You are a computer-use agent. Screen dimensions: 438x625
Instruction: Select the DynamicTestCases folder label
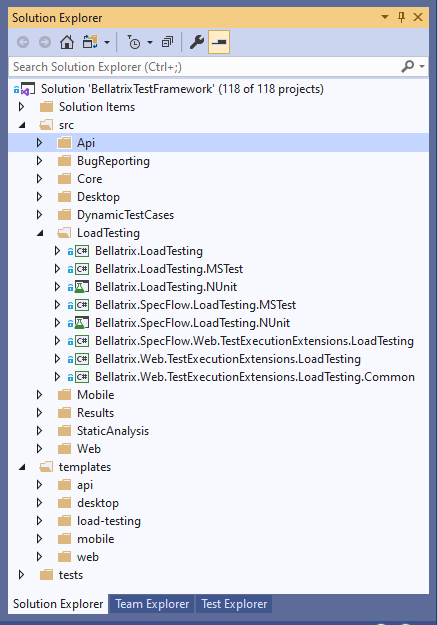[x=126, y=215]
